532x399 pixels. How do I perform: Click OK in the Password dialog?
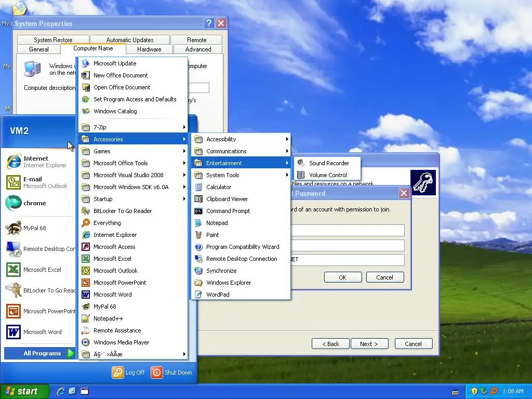click(x=343, y=277)
